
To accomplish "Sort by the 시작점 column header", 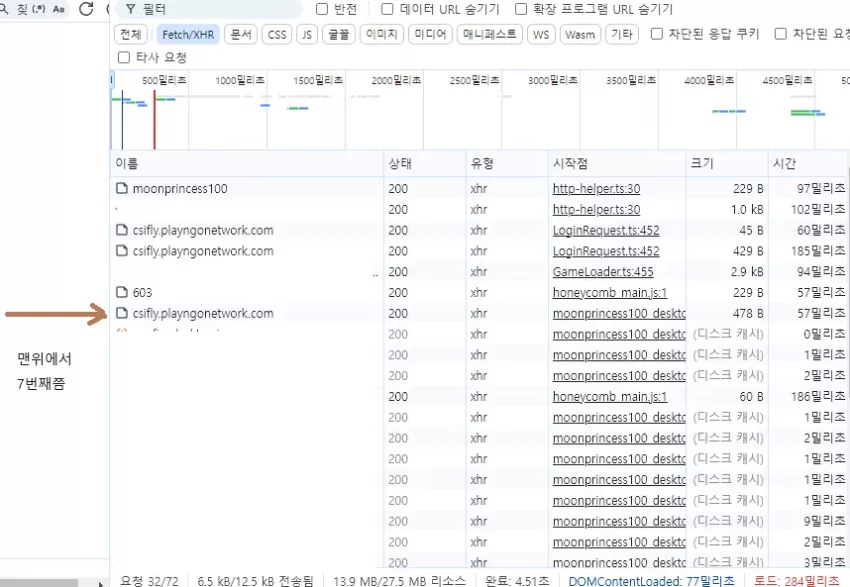I will tap(617, 163).
